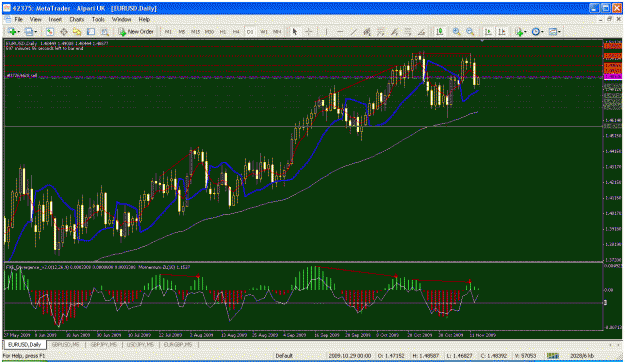Viewport: 625px width, 362px height.
Task: Select the Andrews pitchfork tool
Action: click(394, 31)
